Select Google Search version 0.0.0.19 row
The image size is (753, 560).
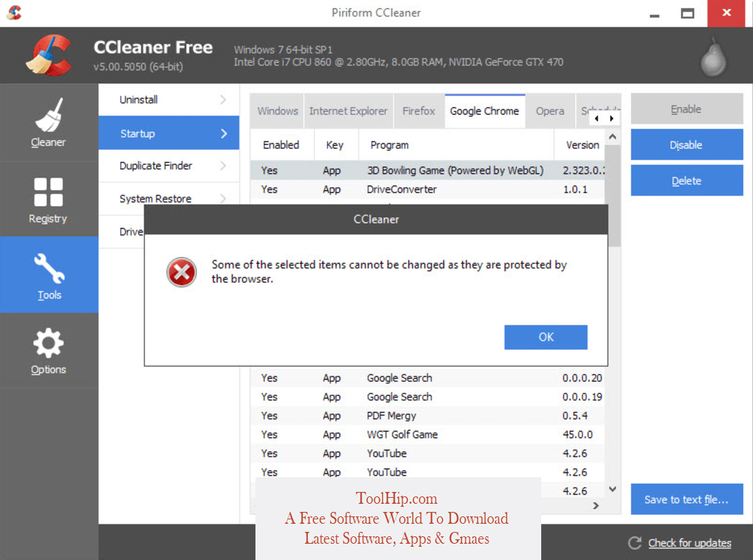coord(427,397)
